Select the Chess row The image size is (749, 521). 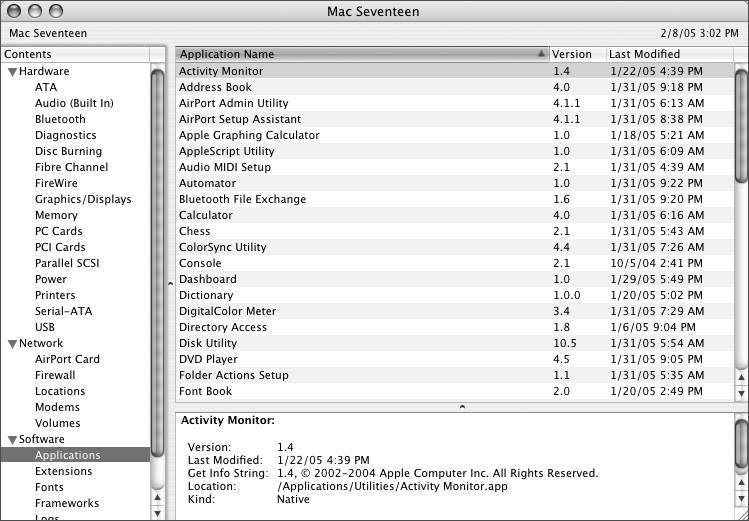pos(454,231)
